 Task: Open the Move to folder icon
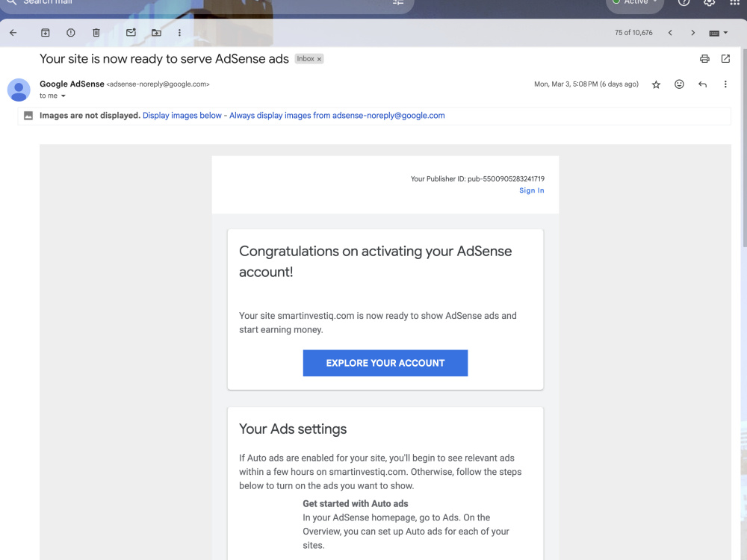tap(156, 33)
